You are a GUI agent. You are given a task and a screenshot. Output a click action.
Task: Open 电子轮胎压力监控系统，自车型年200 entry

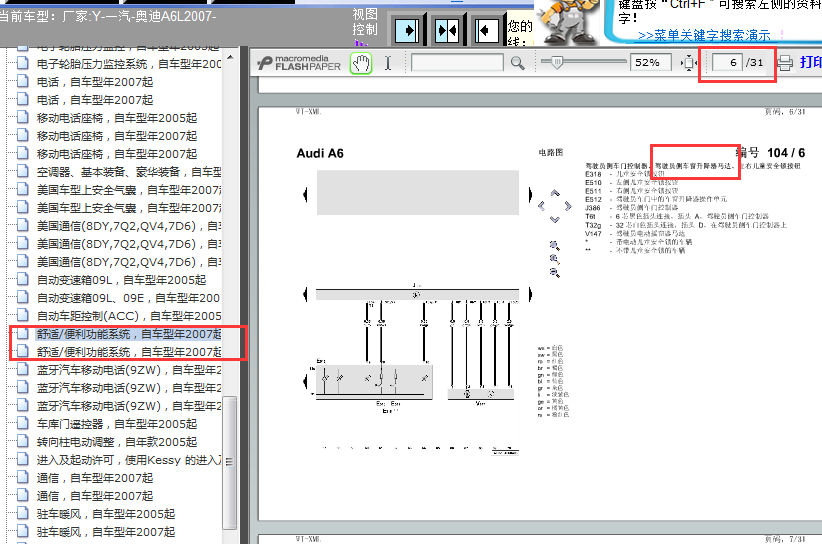[x=128, y=64]
